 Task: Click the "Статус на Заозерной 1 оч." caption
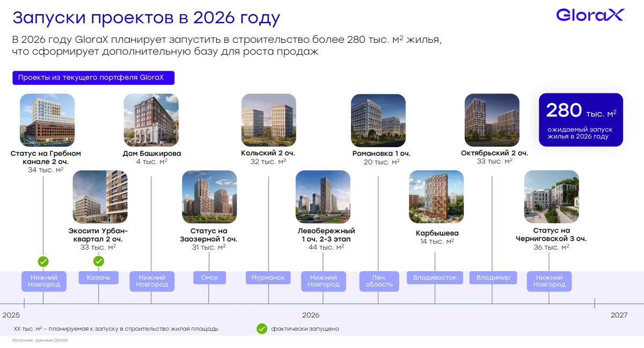pos(209,235)
